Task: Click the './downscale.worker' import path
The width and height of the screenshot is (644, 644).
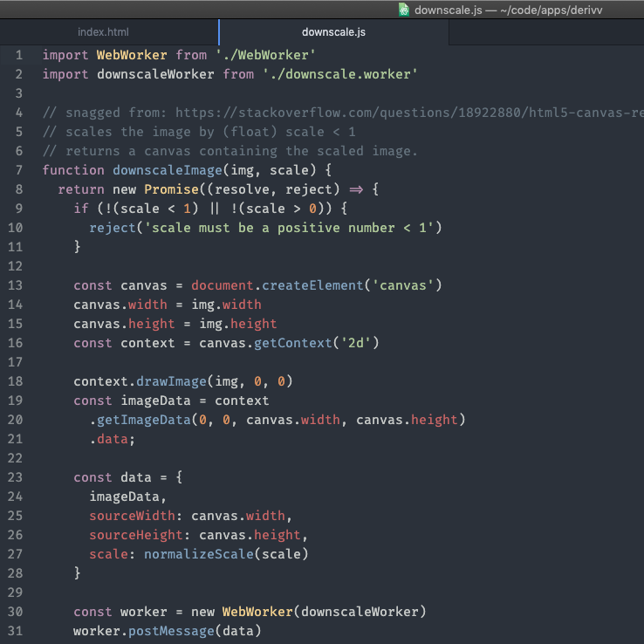Action: tap(340, 74)
